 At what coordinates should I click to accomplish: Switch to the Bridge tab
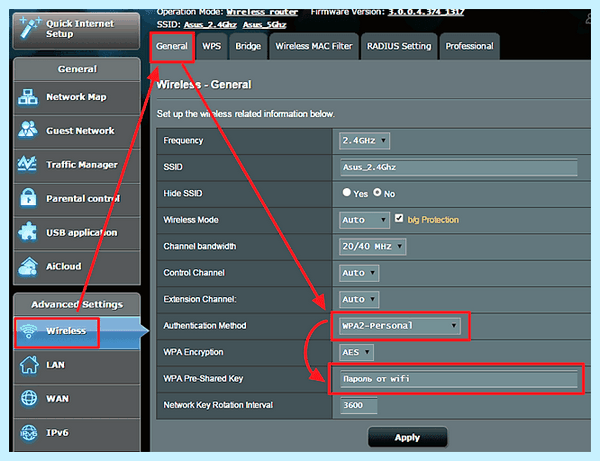248,47
